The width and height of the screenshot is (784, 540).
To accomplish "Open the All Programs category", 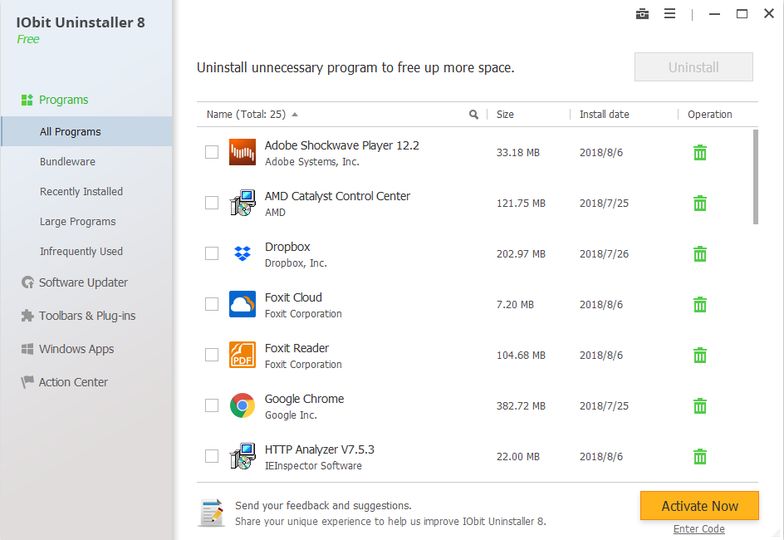I will 87,132.
